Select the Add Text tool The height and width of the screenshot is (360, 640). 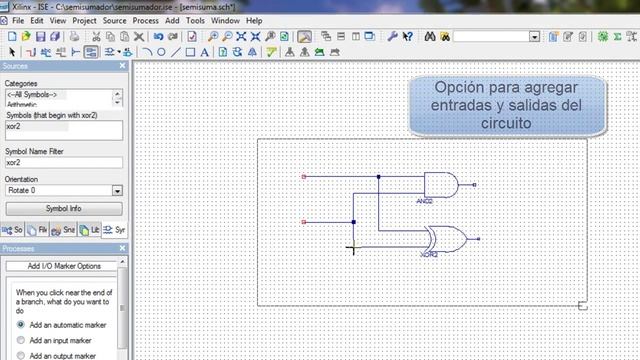(204, 52)
